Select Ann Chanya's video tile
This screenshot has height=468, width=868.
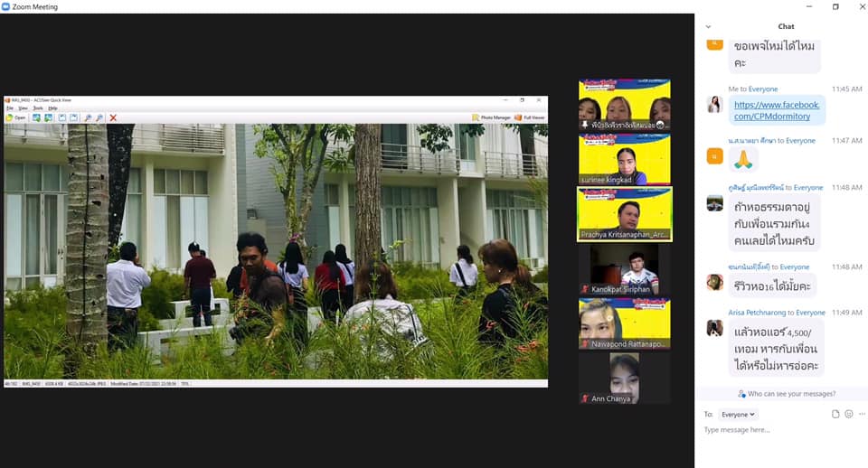point(624,378)
